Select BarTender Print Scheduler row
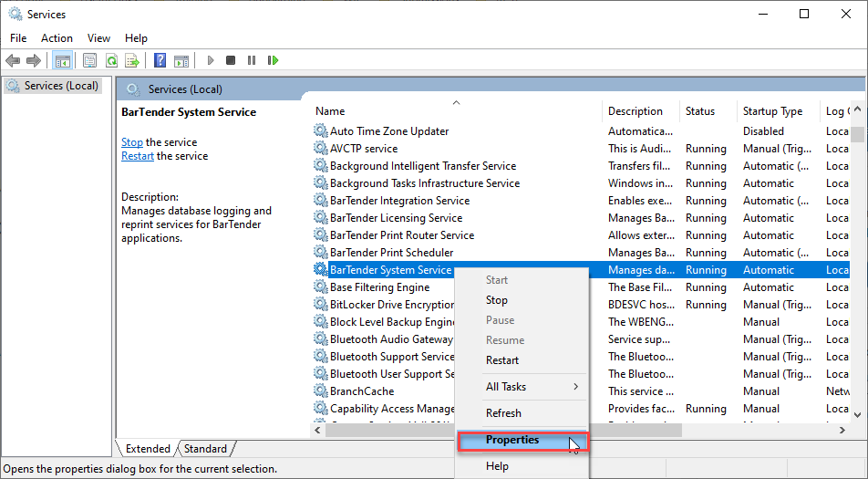 point(580,252)
